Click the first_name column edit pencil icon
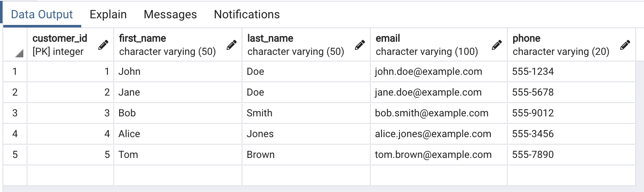 (x=231, y=45)
